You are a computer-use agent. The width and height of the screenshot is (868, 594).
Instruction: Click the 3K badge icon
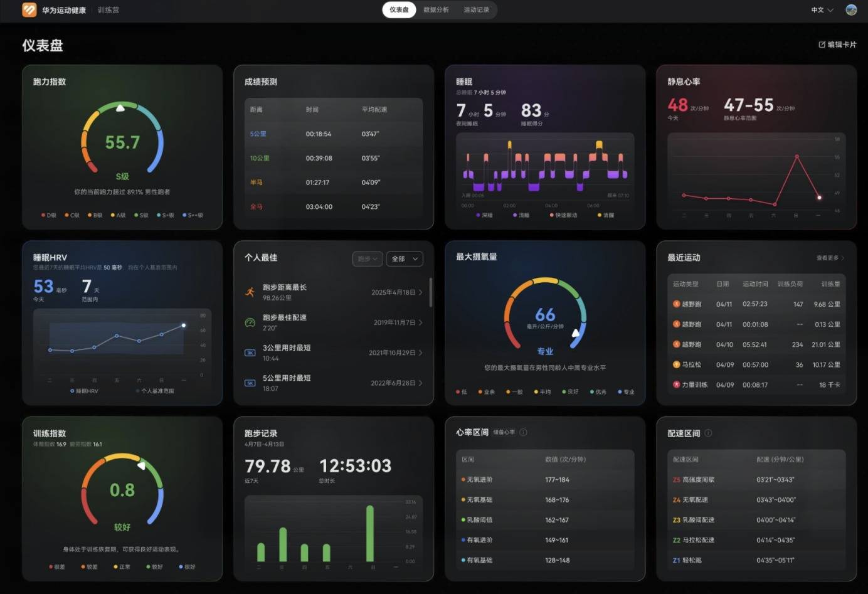250,353
